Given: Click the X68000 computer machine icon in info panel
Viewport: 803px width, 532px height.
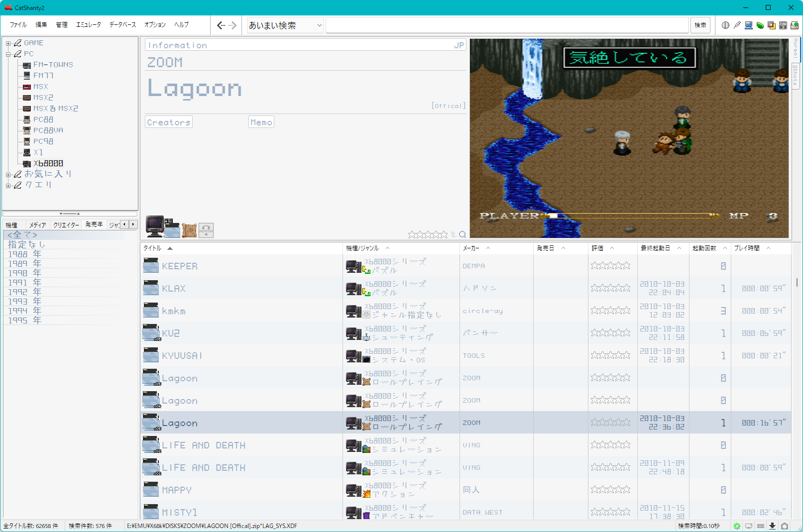Looking at the screenshot, I should point(155,226).
